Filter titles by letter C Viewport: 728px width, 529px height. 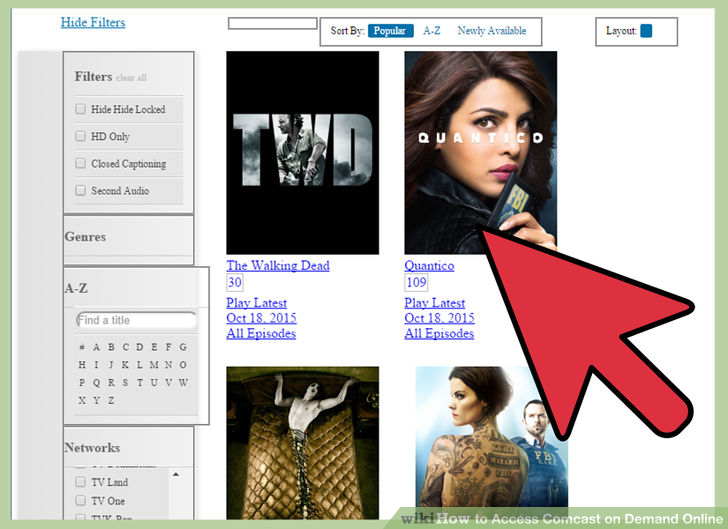click(125, 347)
